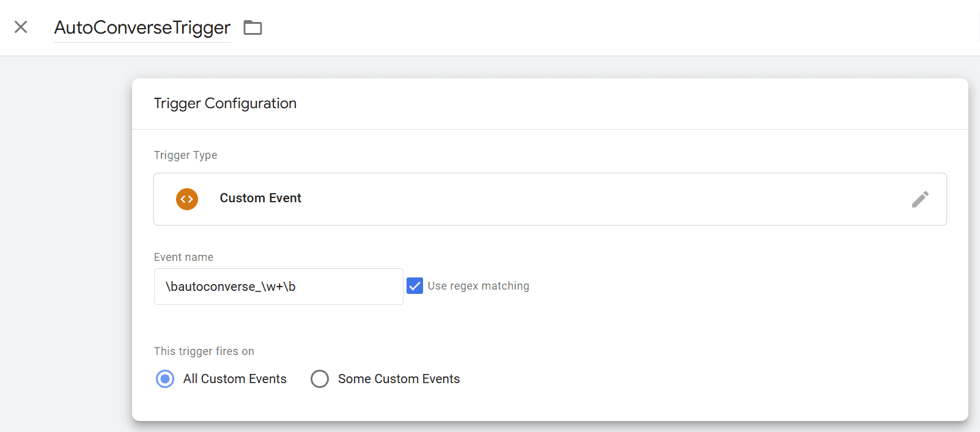Click the orange Custom Event icon
Viewport: 980px width, 432px height.
187,199
